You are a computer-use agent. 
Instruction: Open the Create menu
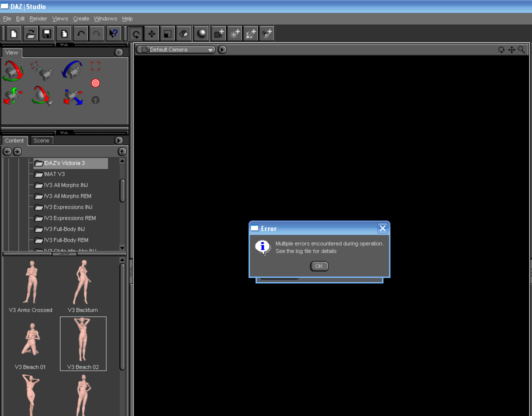81,18
